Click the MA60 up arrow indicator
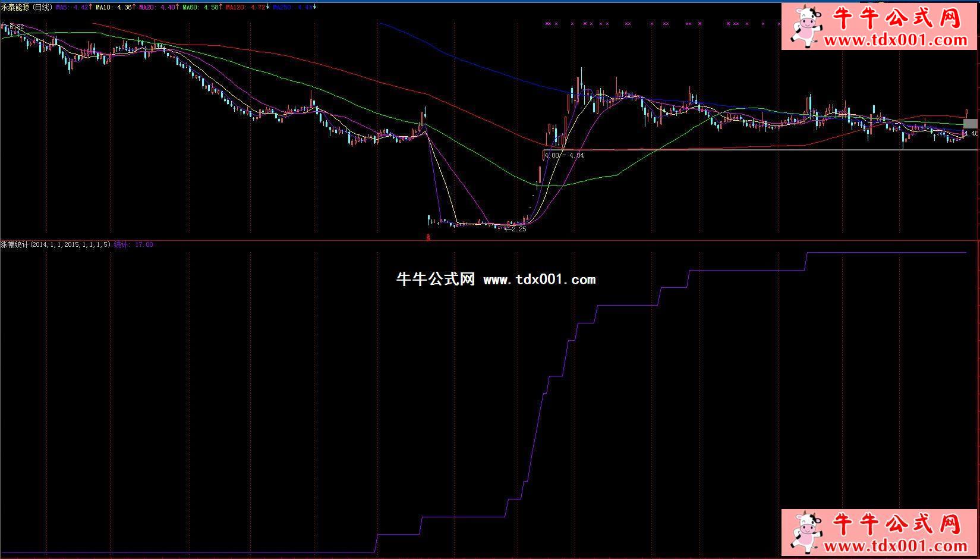 click(222, 7)
